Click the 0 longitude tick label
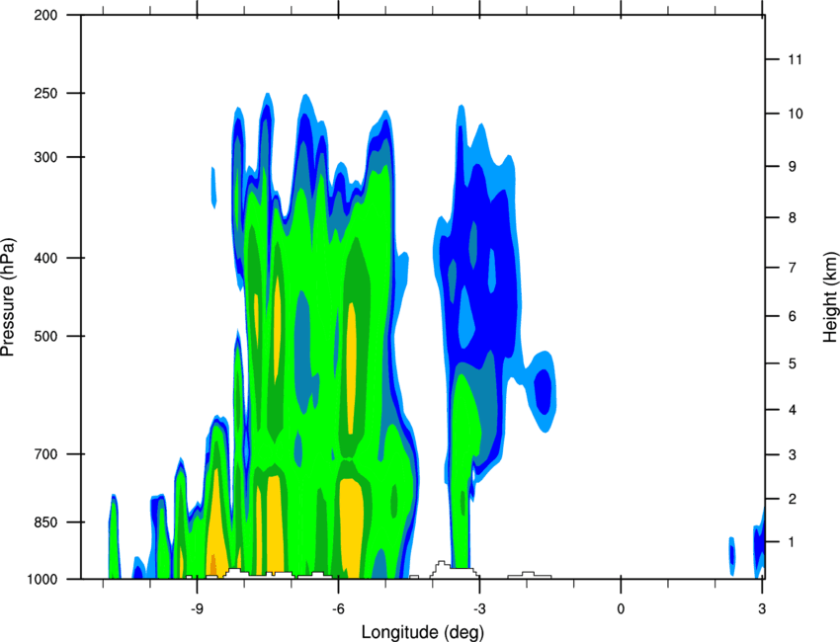This screenshot has height=642, width=840. point(621,608)
